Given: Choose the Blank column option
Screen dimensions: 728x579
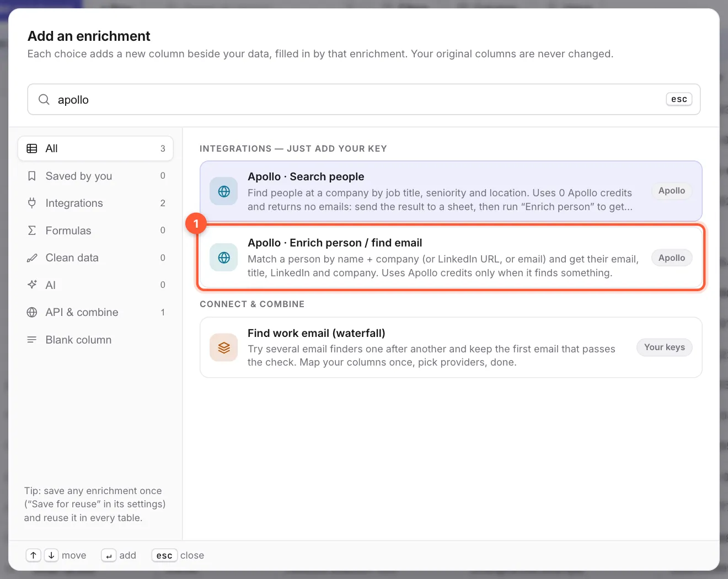Looking at the screenshot, I should (95, 340).
